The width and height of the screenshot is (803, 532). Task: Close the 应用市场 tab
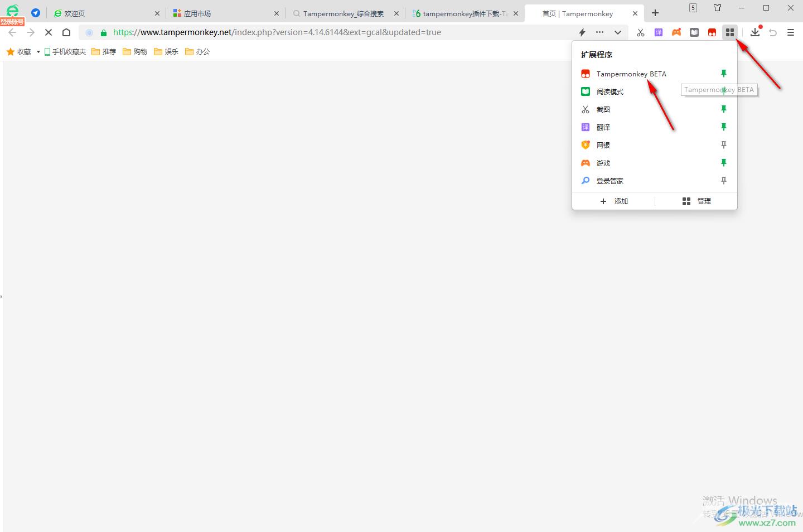[x=277, y=13]
